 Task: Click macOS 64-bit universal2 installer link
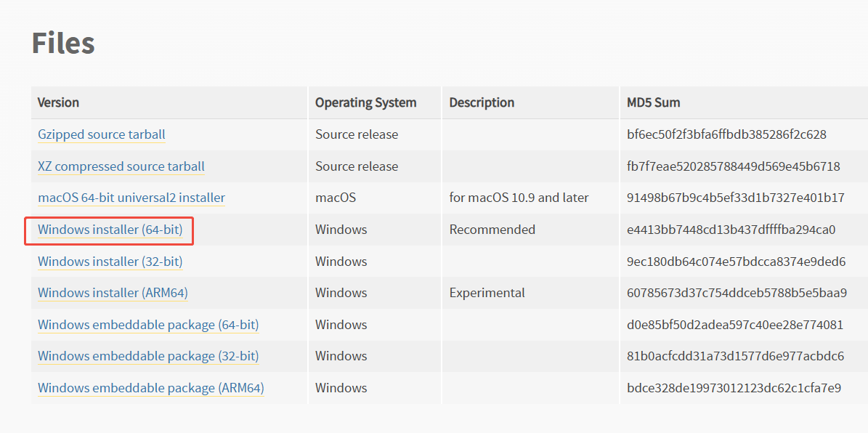pyautogui.click(x=131, y=198)
